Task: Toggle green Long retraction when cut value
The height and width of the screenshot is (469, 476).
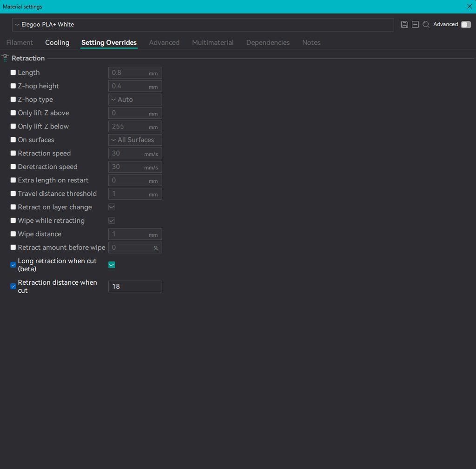Action: (x=112, y=265)
